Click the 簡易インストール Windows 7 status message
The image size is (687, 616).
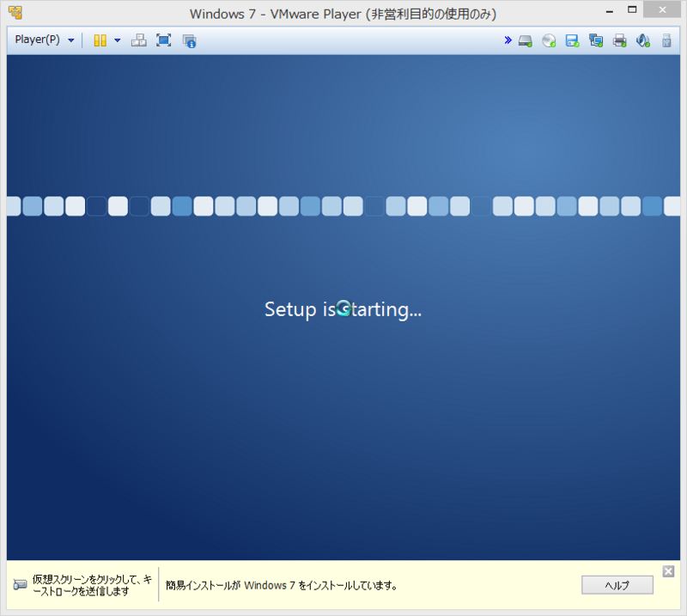click(282, 585)
